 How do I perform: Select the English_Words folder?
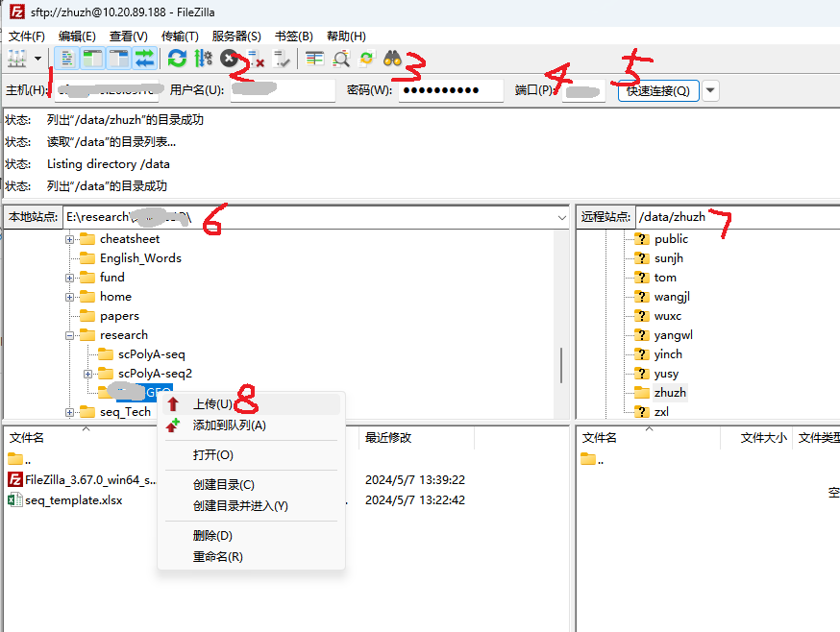[x=140, y=258]
